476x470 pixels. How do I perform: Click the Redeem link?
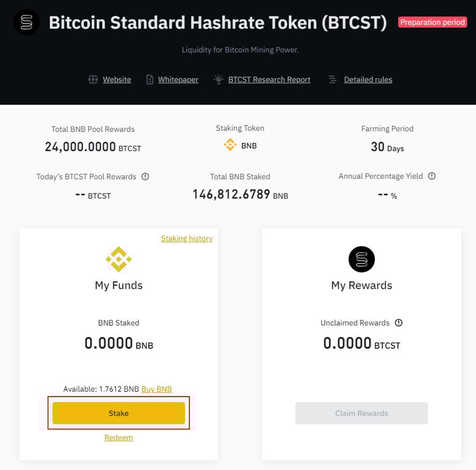119,438
